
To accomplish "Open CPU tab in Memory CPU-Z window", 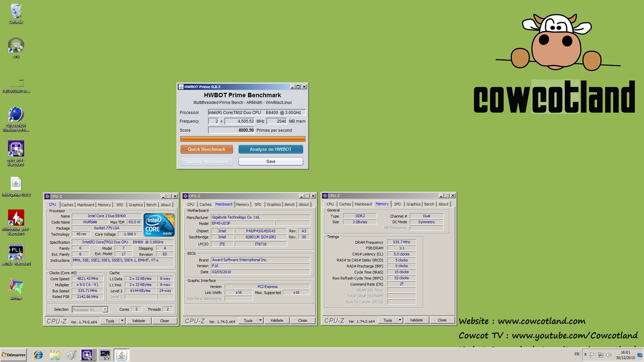I will (330, 204).
